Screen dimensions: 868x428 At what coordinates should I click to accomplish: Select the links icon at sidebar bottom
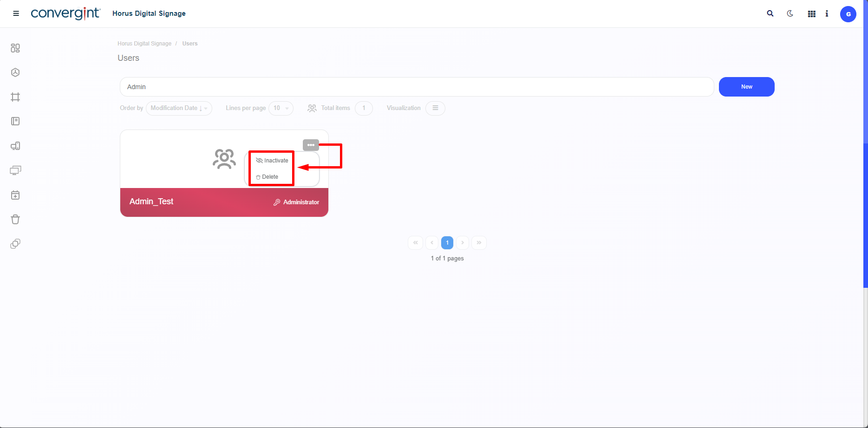[x=15, y=243]
